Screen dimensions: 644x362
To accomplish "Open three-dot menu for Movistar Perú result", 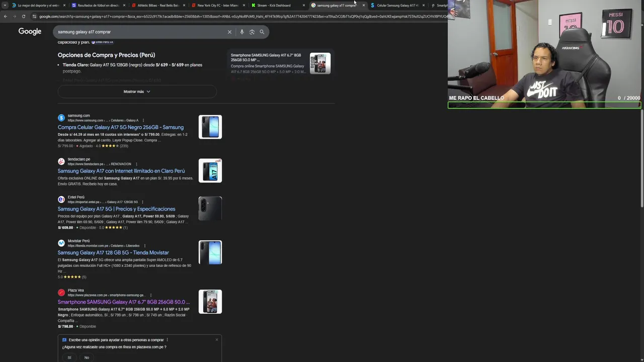I will point(144,246).
